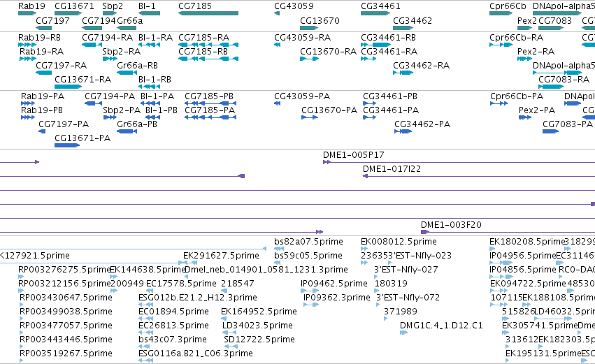Select the CG7197-RA transcript bar
The height and width of the screenshot is (364, 595).
click(x=43, y=73)
